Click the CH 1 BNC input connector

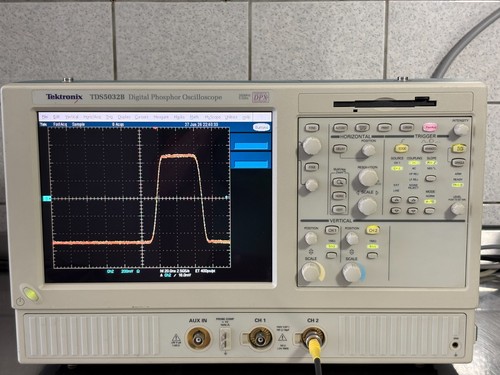(260, 338)
